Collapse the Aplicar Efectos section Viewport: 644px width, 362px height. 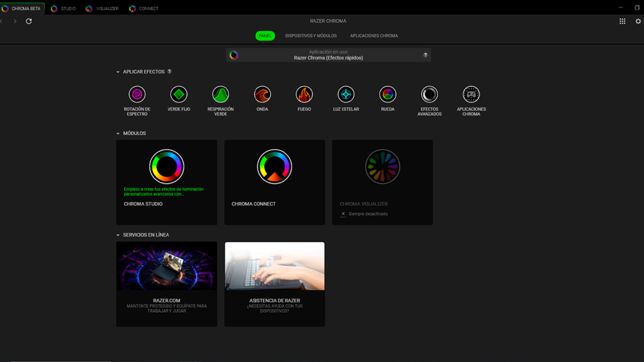click(x=118, y=72)
